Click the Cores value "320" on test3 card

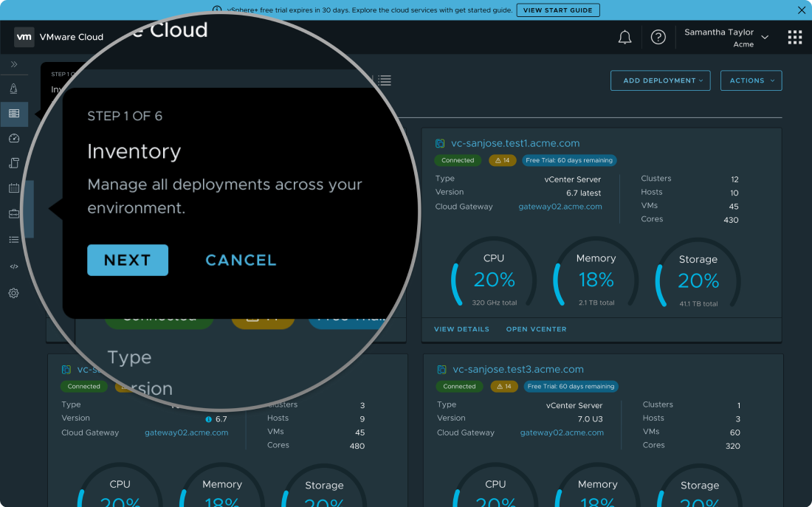pos(733,446)
